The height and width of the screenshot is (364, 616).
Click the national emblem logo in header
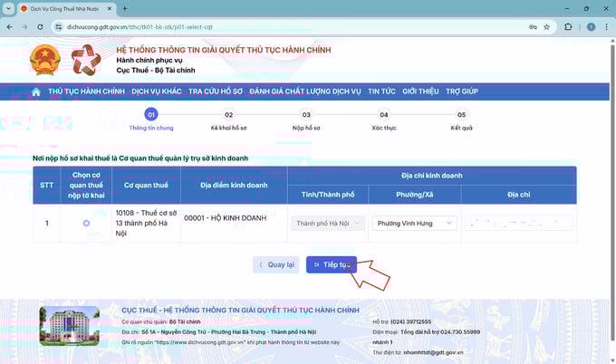(43, 61)
